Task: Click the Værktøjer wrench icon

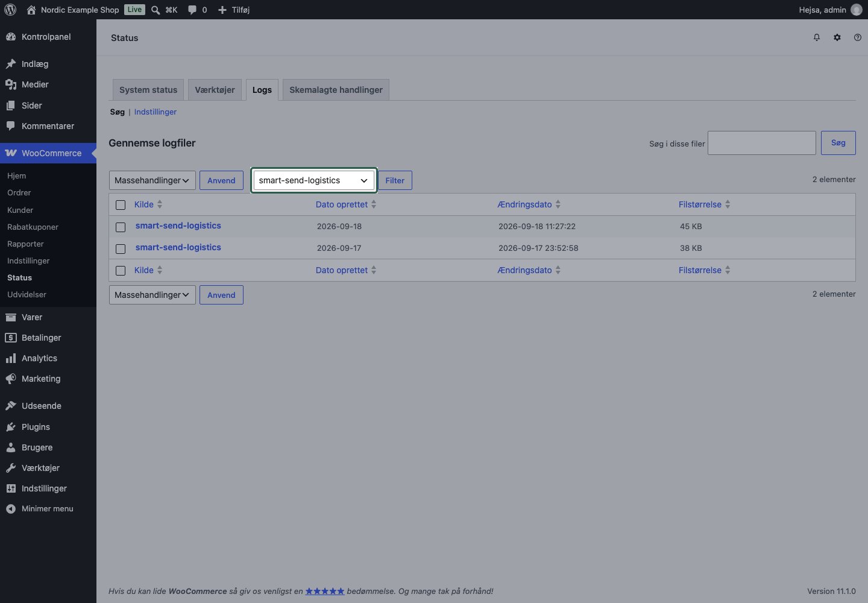Action: click(x=11, y=468)
